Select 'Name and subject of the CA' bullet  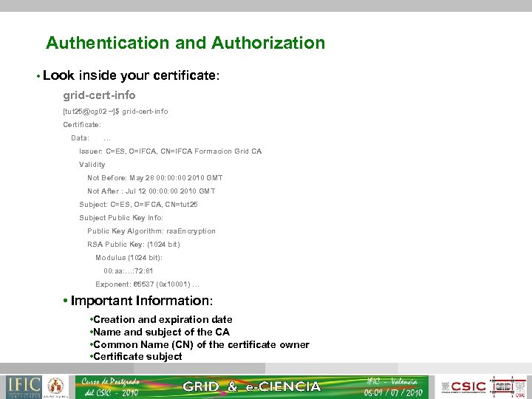pyautogui.click(x=162, y=332)
